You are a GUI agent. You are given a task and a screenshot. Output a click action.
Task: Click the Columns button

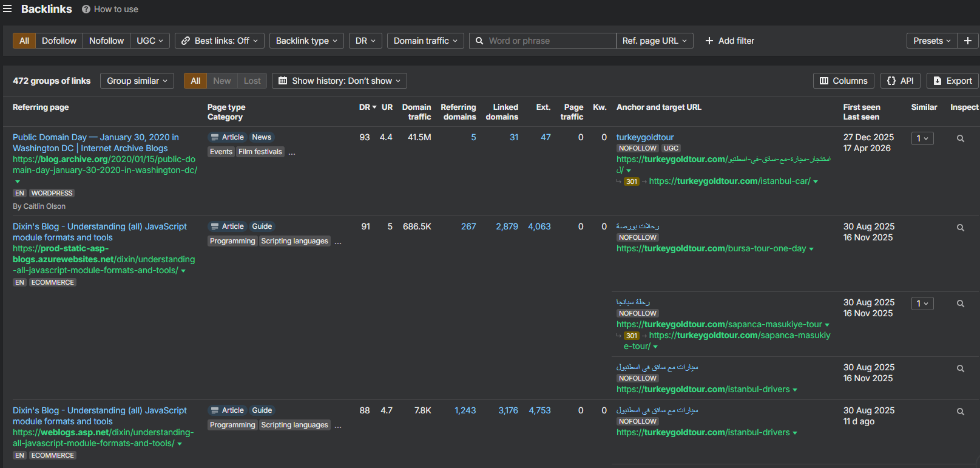843,81
